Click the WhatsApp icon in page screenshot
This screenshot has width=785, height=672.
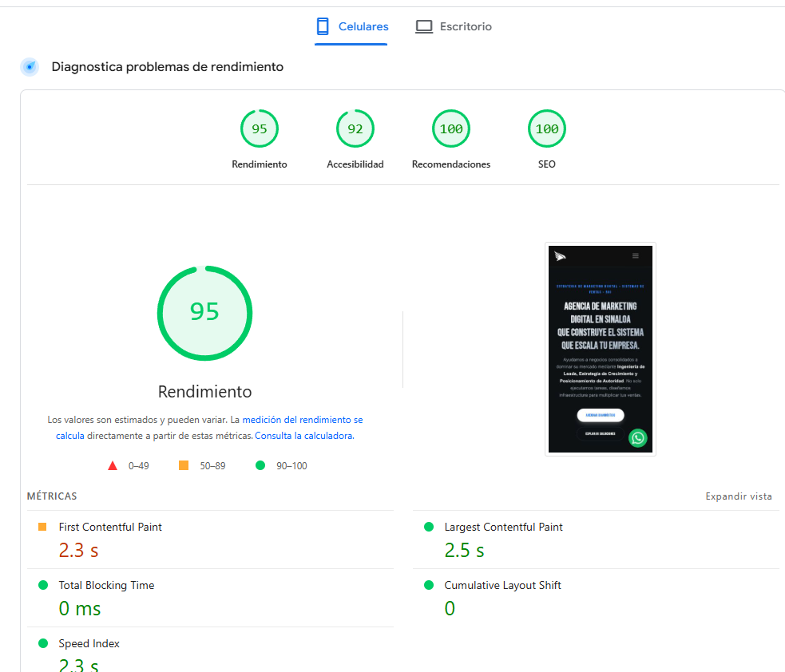click(x=638, y=438)
